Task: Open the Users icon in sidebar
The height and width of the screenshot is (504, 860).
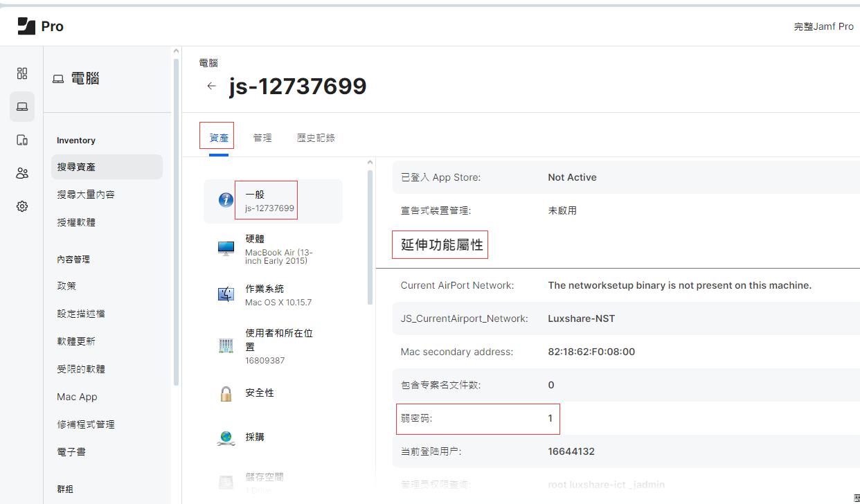Action: (22, 173)
